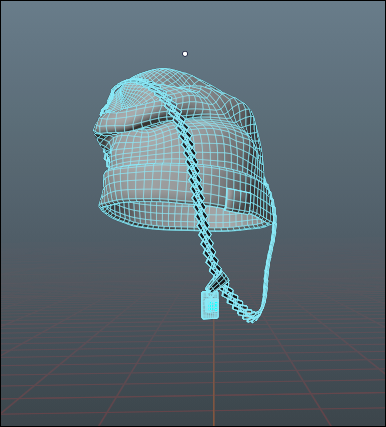Select the rectangular label patch on the cuff
386x427 pixels.
(x=235, y=199)
